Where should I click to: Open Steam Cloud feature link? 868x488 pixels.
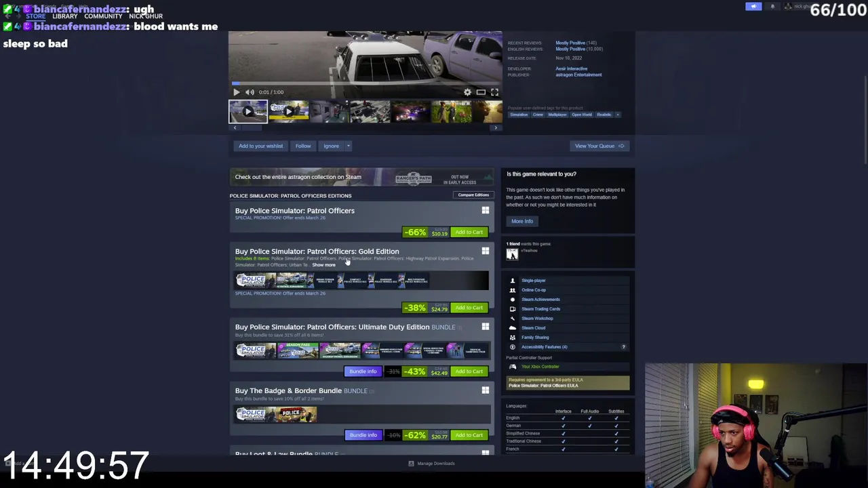click(x=534, y=328)
